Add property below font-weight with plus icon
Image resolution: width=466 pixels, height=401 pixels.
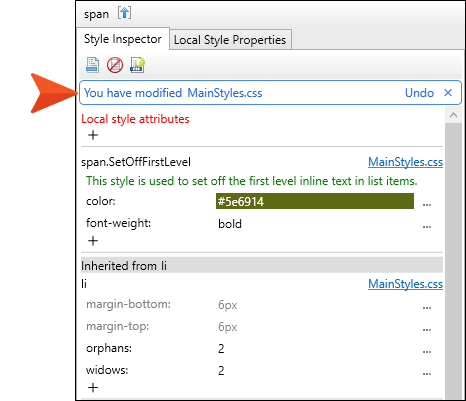(93, 241)
